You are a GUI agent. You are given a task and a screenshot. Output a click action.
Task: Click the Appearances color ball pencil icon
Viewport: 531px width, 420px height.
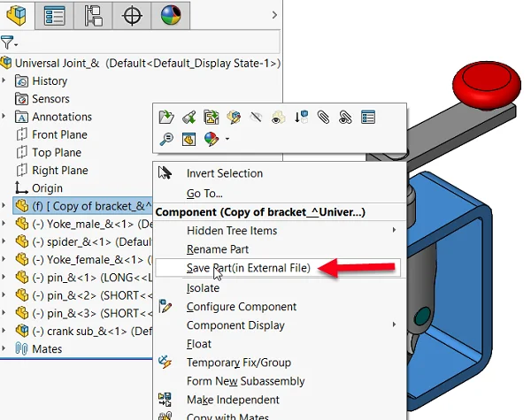[212, 139]
